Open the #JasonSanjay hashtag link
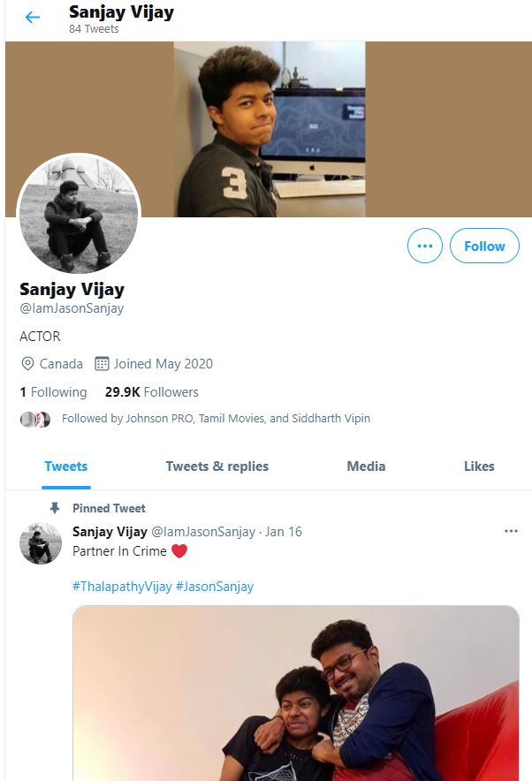The image size is (532, 781). 215,587
